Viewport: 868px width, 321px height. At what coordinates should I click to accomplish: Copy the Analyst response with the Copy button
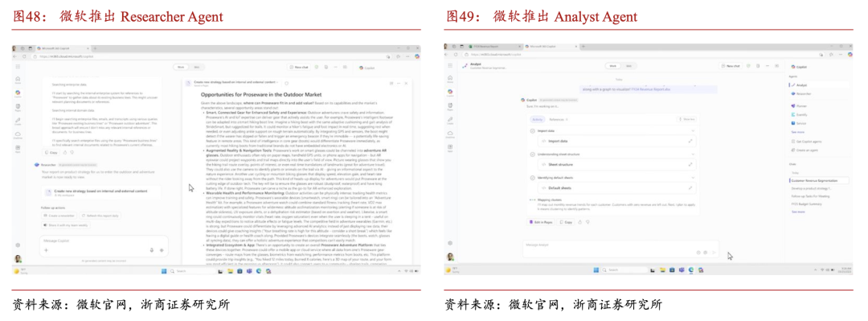[566, 222]
